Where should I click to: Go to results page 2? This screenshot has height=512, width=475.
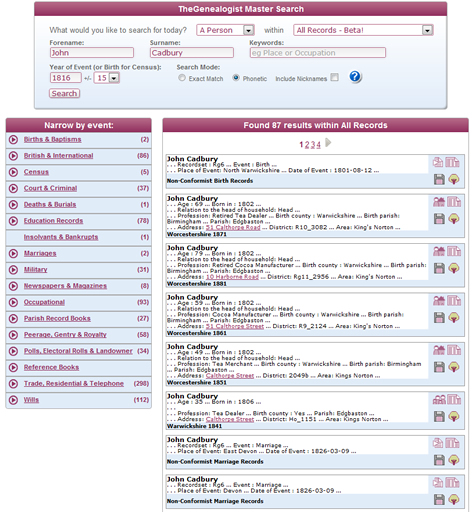click(307, 145)
